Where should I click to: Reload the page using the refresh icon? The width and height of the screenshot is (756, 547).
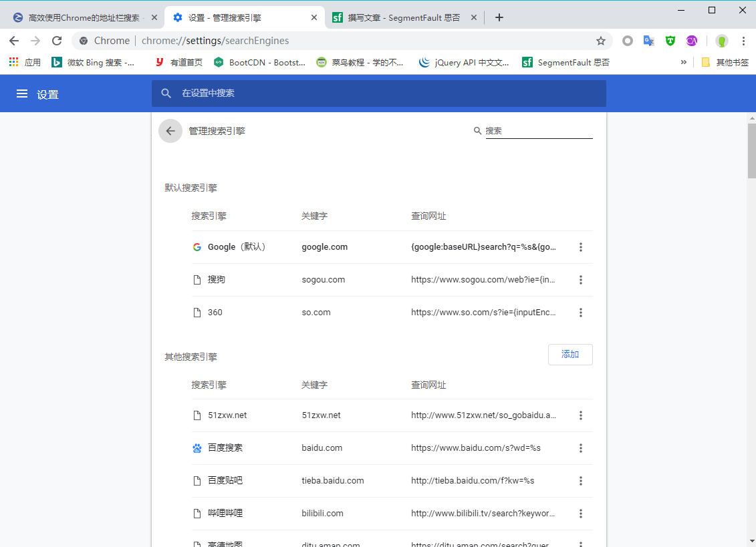[x=57, y=41]
